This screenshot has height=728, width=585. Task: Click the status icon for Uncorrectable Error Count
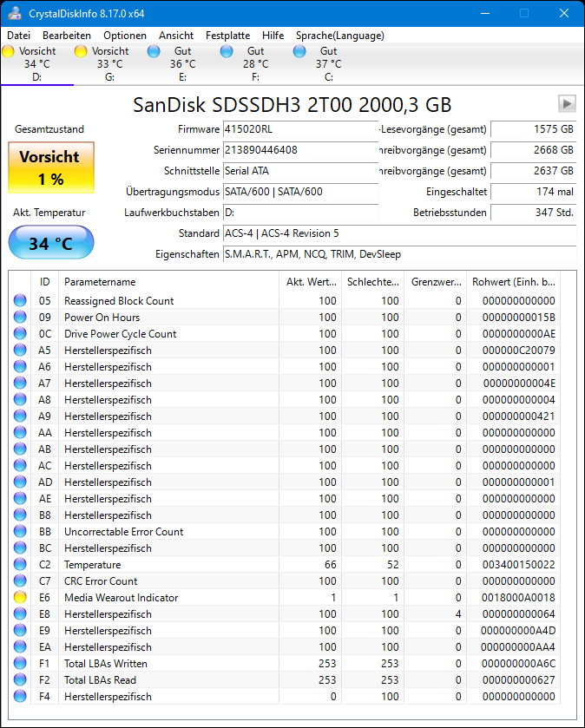20,531
